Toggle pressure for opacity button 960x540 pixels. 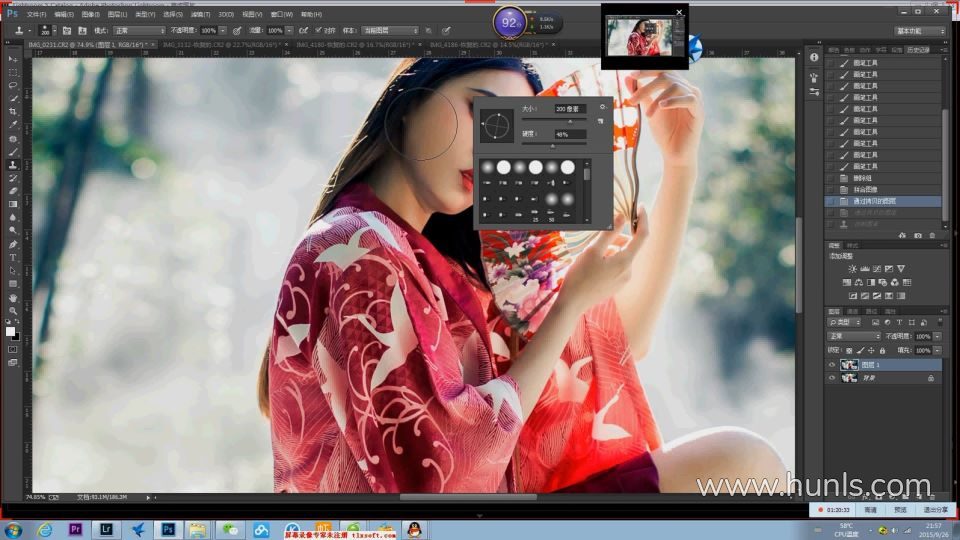click(237, 31)
